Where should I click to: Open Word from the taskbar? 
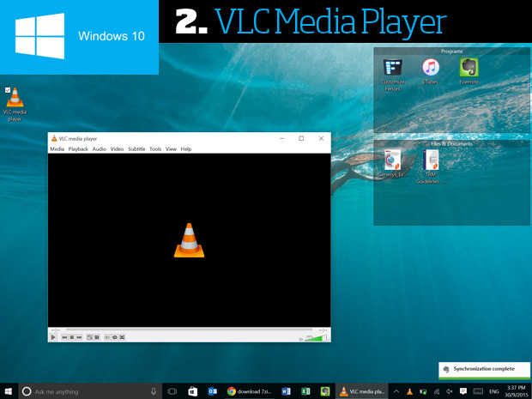286,391
